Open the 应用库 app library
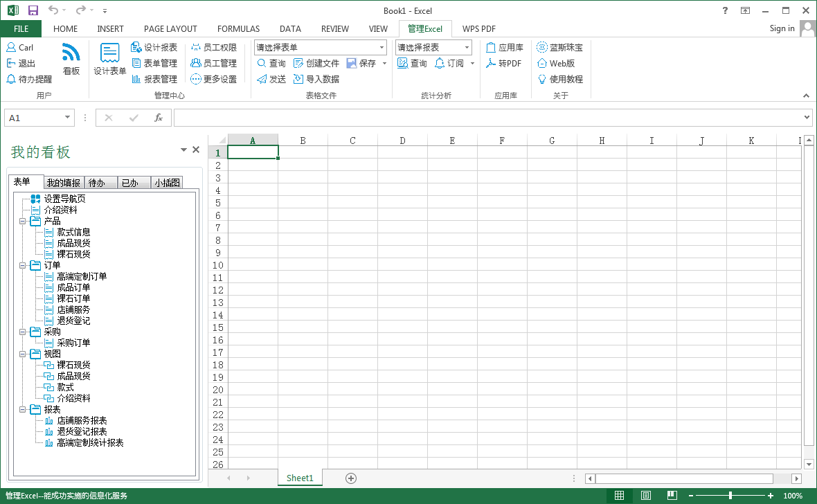Image resolution: width=817 pixels, height=504 pixels. [504, 48]
